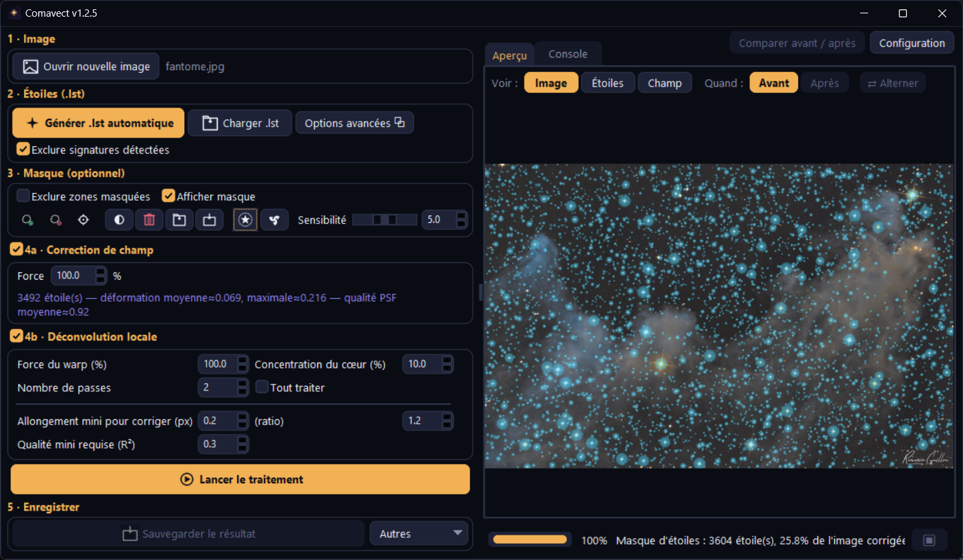
Task: Click the Qualité mini requise field
Action: pos(223,444)
